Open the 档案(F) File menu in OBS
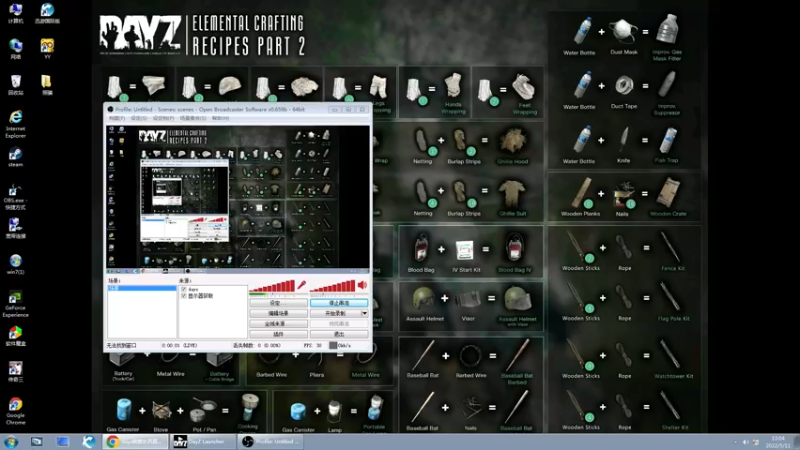Viewport: 800px width, 450px height. tap(116, 118)
